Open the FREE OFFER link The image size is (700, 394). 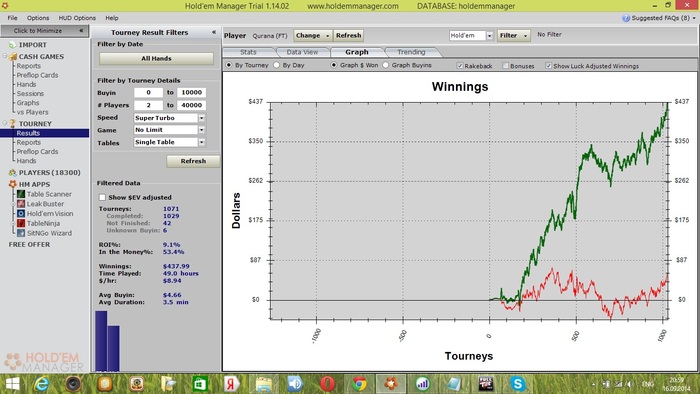click(29, 245)
